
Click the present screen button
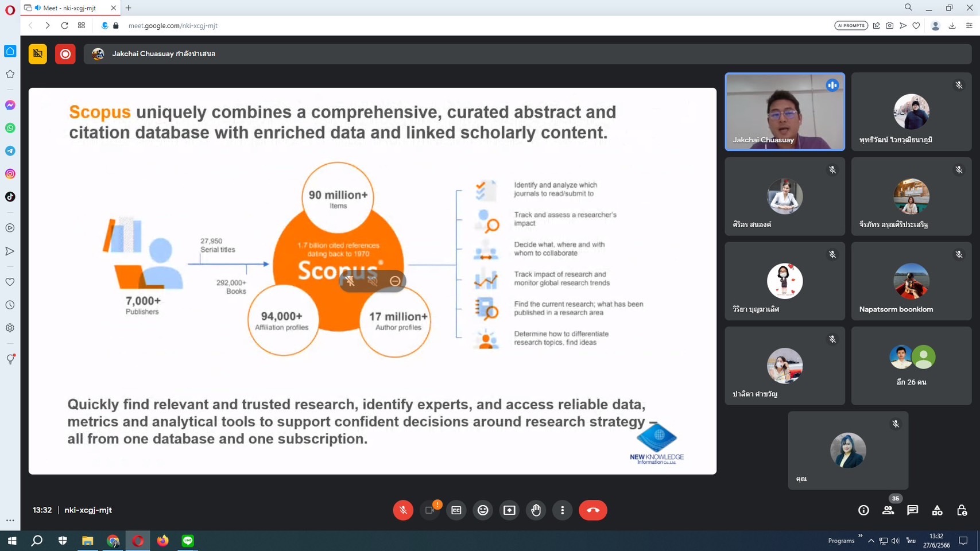509,510
